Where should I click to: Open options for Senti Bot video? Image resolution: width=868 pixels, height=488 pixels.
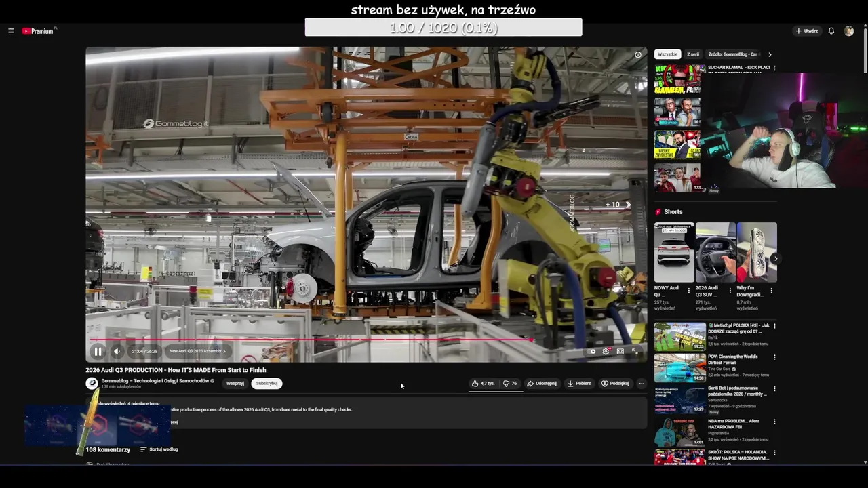point(774,389)
